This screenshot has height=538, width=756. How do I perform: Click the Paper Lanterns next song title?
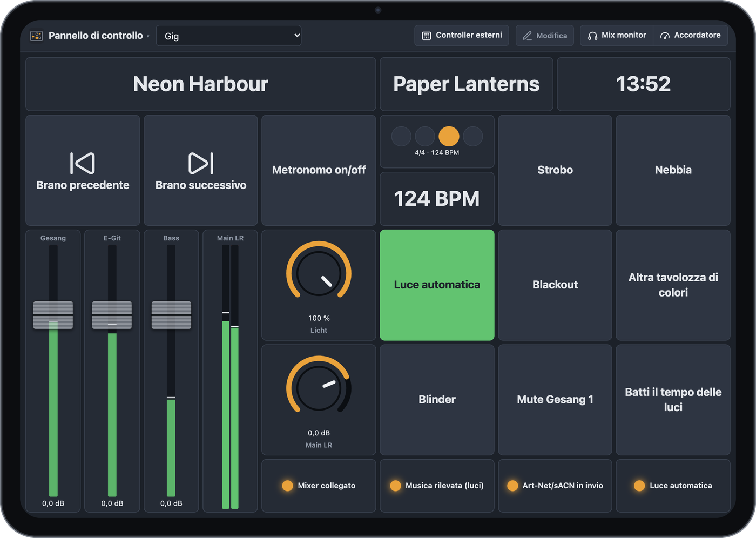467,84
